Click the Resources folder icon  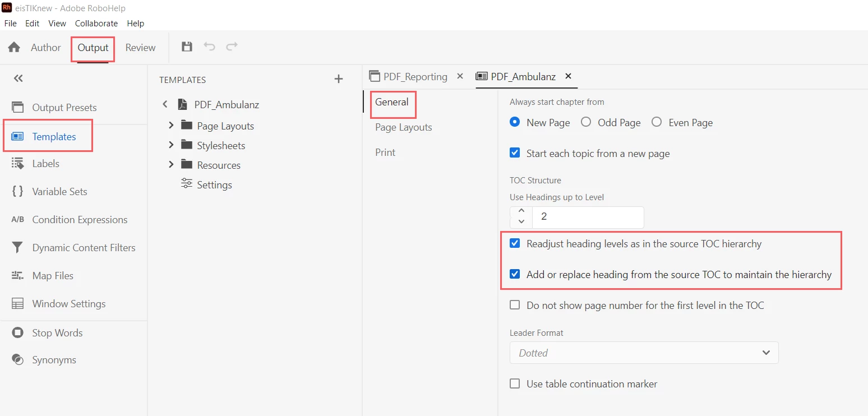pyautogui.click(x=187, y=165)
